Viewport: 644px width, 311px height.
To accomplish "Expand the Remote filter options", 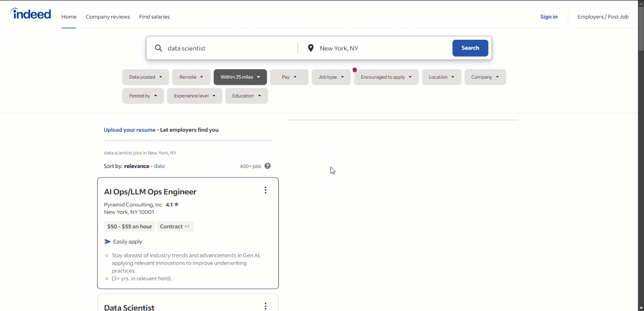I will point(191,77).
